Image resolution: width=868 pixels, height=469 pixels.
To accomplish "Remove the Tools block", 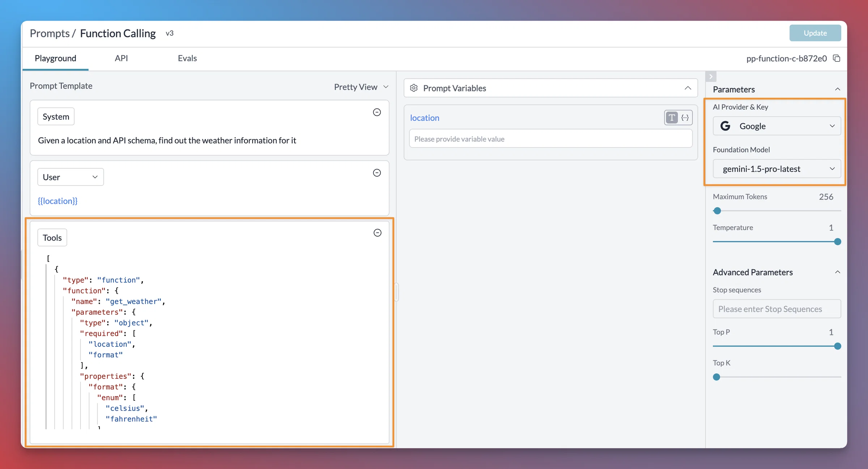I will 377,233.
